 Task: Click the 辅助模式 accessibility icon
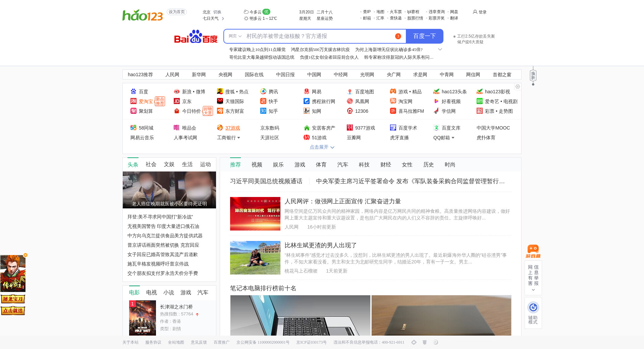[533, 307]
